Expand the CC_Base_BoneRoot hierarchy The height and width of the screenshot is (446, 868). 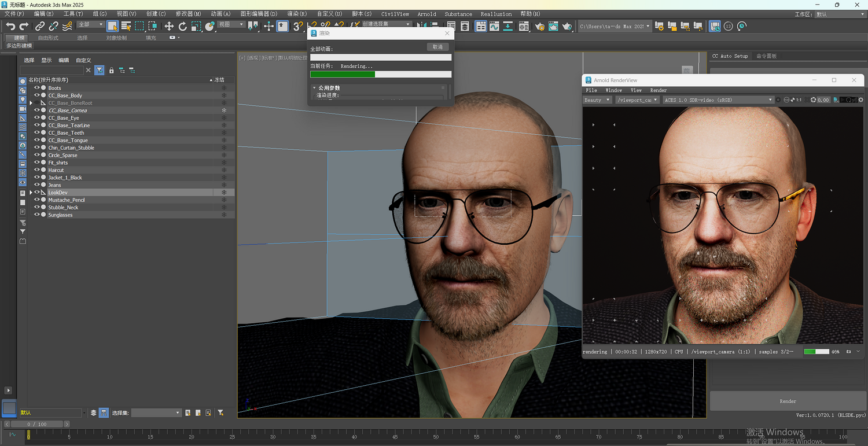pyautogui.click(x=31, y=103)
